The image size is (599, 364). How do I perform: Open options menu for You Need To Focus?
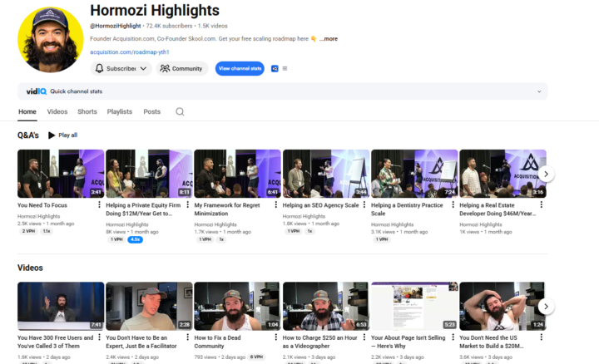click(99, 205)
